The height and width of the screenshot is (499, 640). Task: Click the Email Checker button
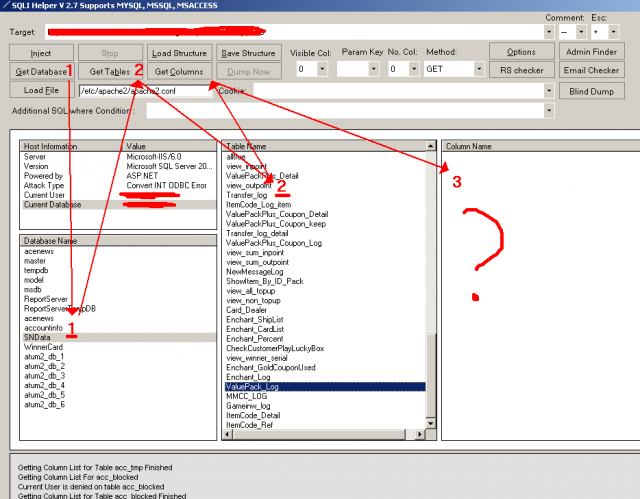[x=591, y=70]
